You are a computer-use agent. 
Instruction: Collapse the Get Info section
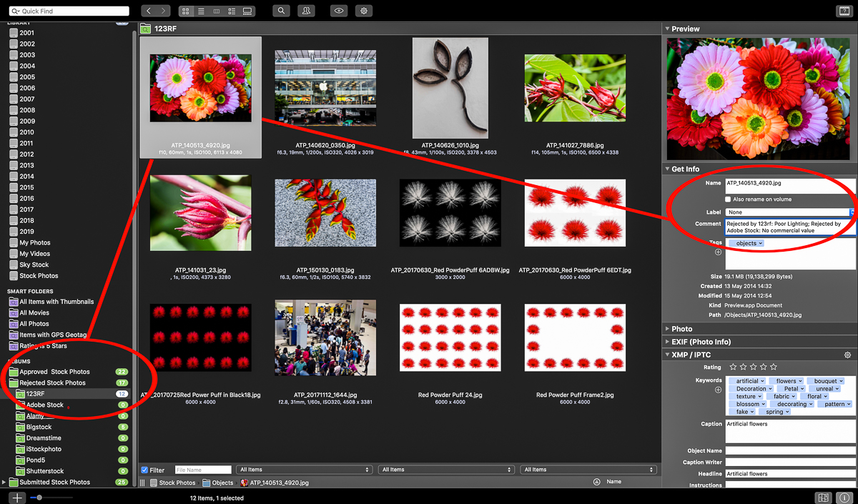coord(667,169)
